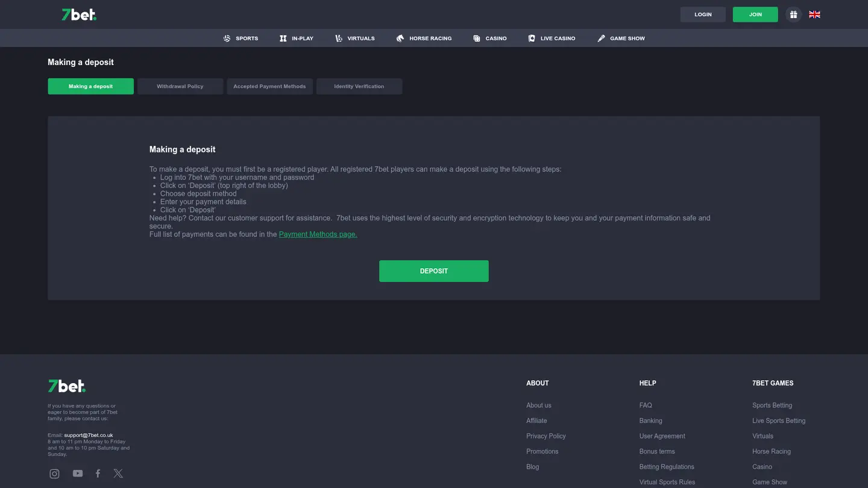
Task: Click the Casino dice icon
Action: click(x=477, y=38)
